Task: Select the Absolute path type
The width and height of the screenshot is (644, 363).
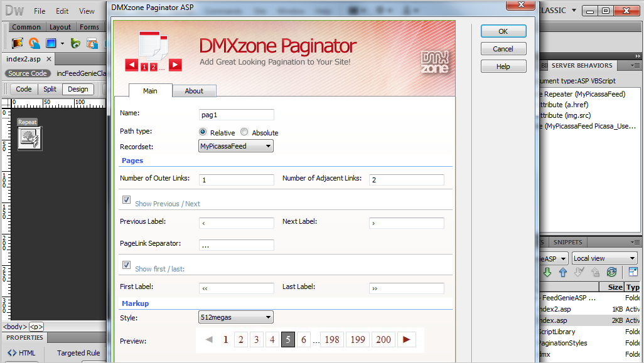Action: pos(244,132)
